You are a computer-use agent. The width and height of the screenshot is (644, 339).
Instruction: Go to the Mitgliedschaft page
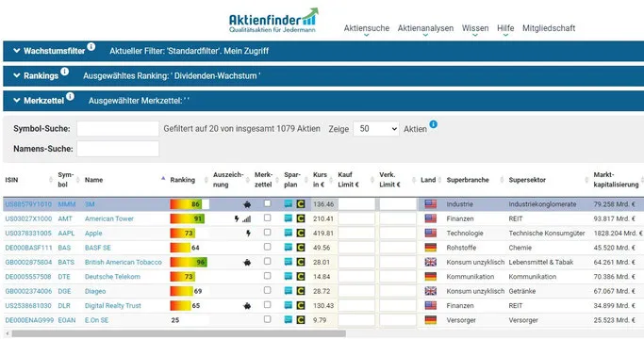(x=549, y=28)
